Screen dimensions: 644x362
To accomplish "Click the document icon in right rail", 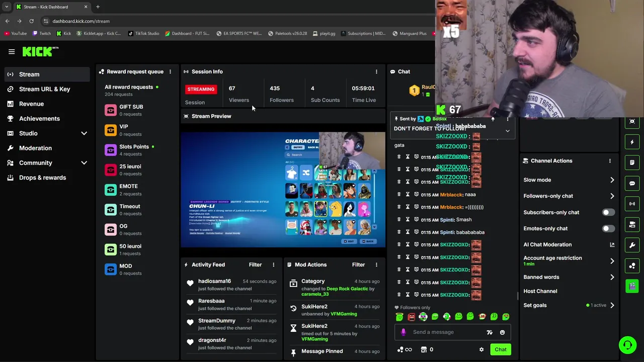I will pos(632,163).
